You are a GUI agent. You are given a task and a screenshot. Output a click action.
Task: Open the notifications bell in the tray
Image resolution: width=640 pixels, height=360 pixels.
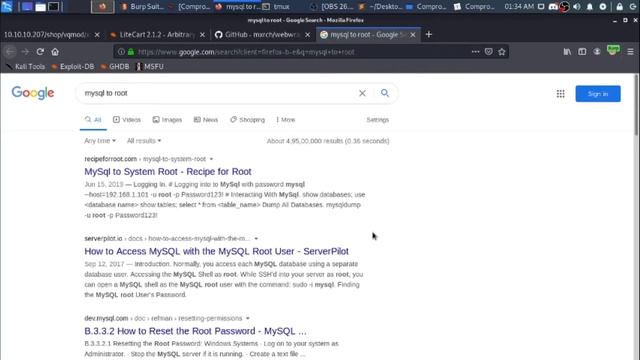[589, 7]
